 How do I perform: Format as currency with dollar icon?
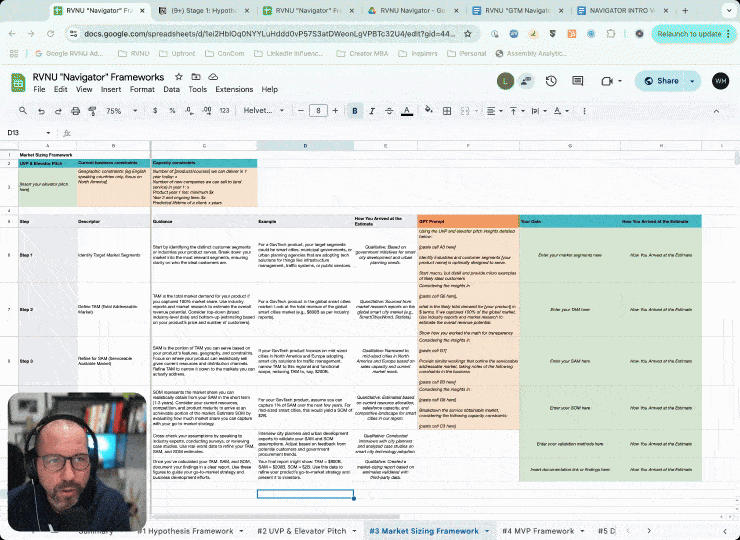coord(155,111)
